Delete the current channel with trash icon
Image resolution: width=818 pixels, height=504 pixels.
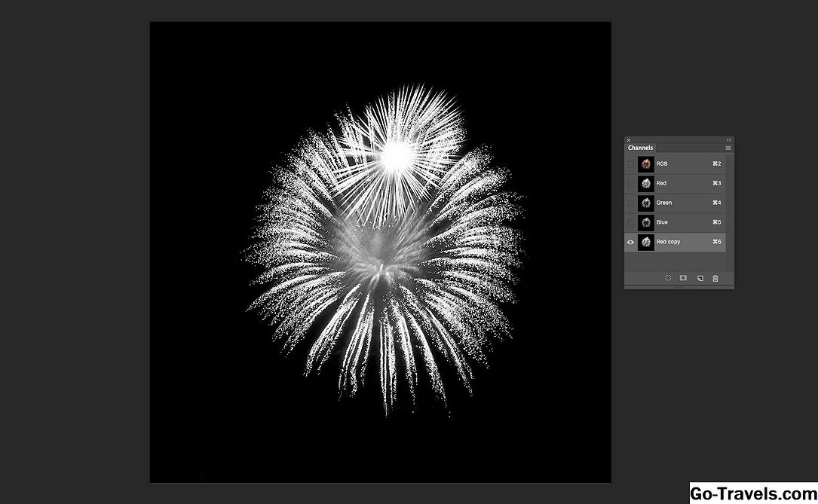point(715,278)
